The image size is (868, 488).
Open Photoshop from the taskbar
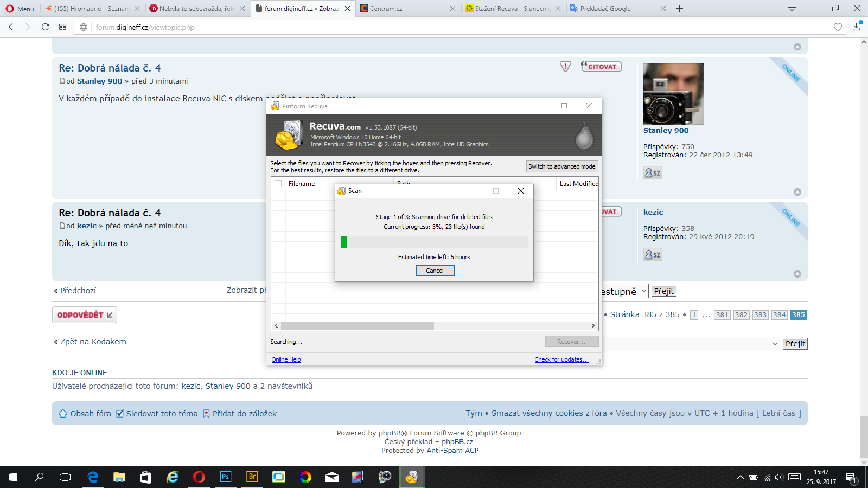coord(225,477)
